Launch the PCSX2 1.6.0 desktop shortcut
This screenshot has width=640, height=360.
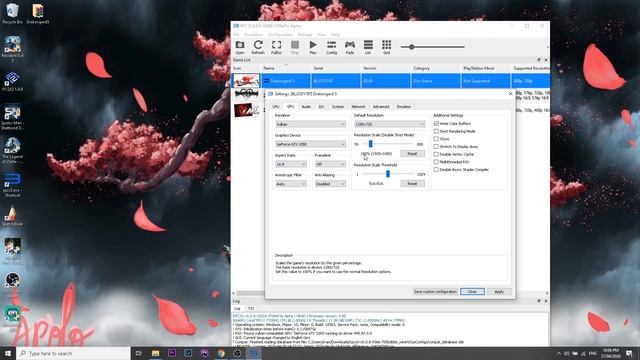tap(12, 81)
